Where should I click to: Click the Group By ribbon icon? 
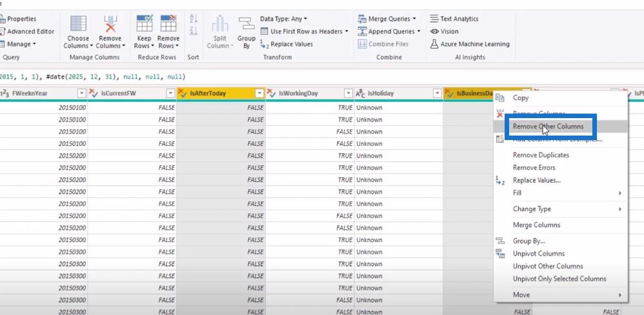click(x=247, y=23)
